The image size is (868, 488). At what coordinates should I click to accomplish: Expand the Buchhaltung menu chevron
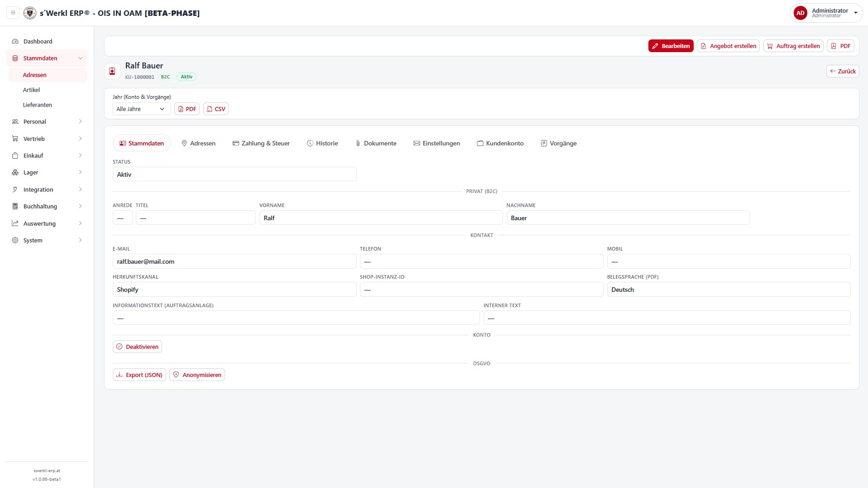[80, 206]
